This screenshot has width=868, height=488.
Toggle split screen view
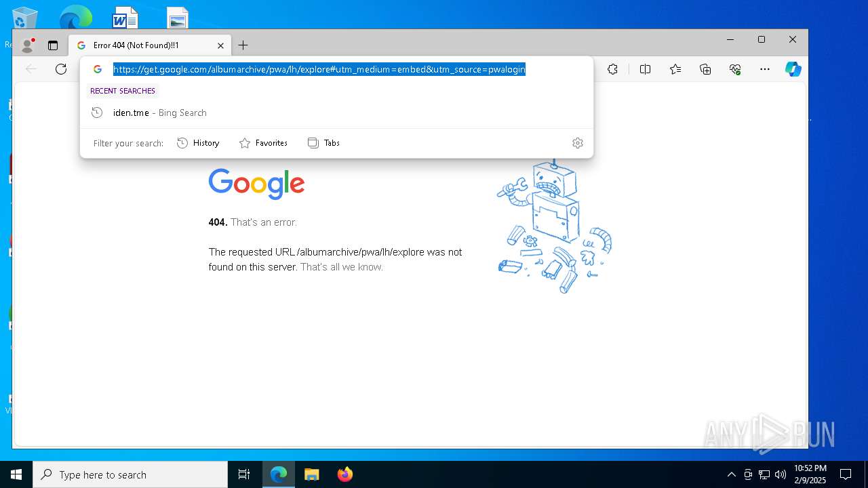645,69
